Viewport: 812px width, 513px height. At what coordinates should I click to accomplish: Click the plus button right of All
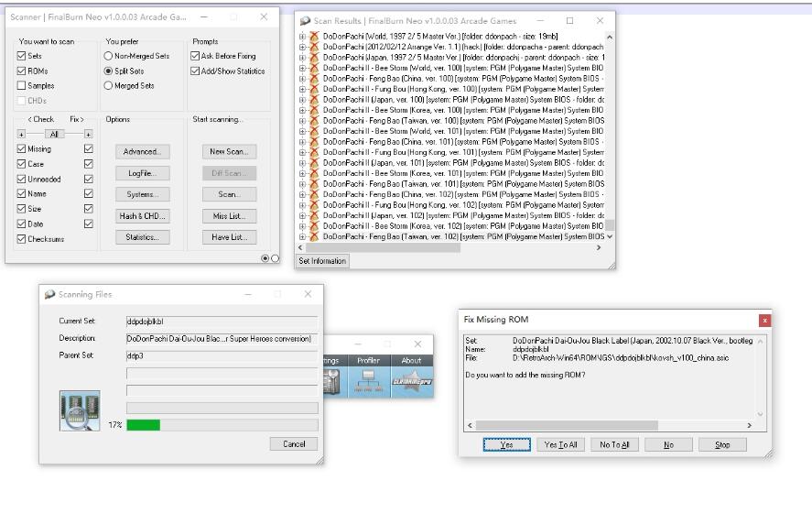coord(88,135)
